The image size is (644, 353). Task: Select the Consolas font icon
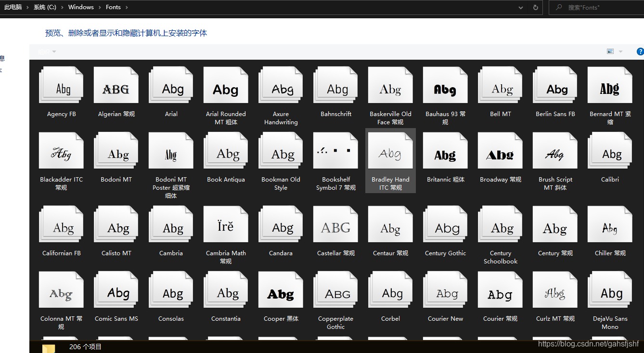tap(171, 290)
